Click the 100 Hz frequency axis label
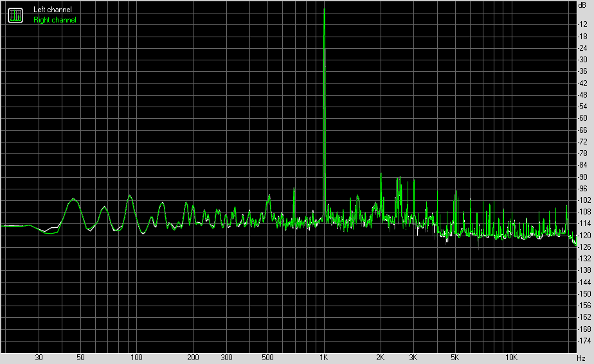 click(136, 358)
